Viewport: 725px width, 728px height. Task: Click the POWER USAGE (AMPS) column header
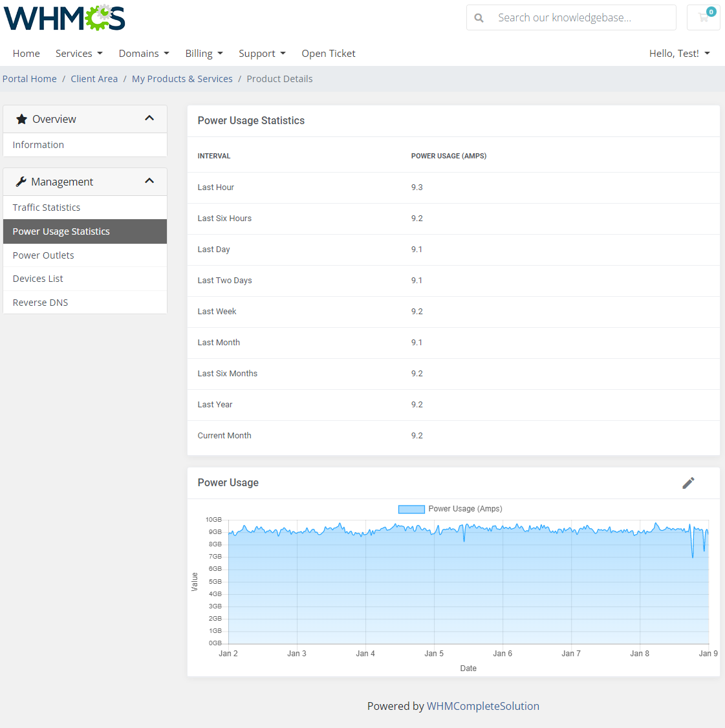click(x=449, y=156)
